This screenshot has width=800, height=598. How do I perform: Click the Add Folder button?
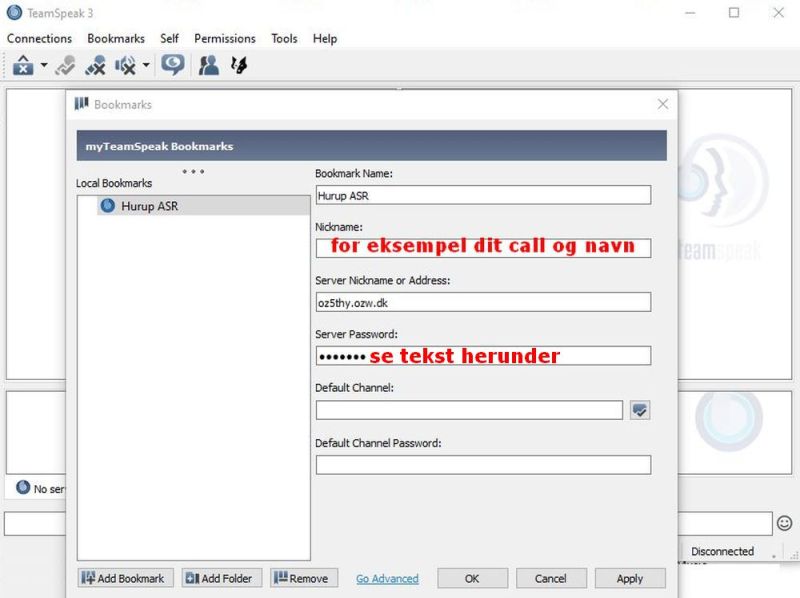tap(221, 578)
